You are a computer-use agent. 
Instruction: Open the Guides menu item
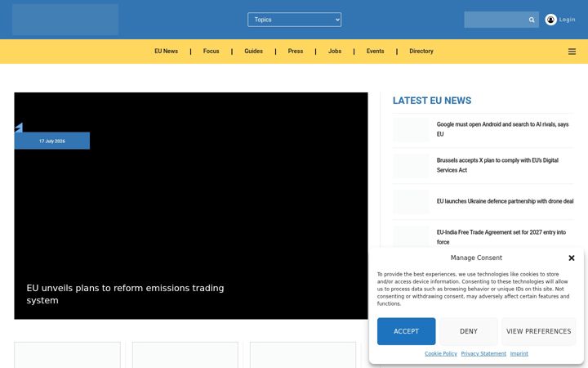click(x=253, y=51)
